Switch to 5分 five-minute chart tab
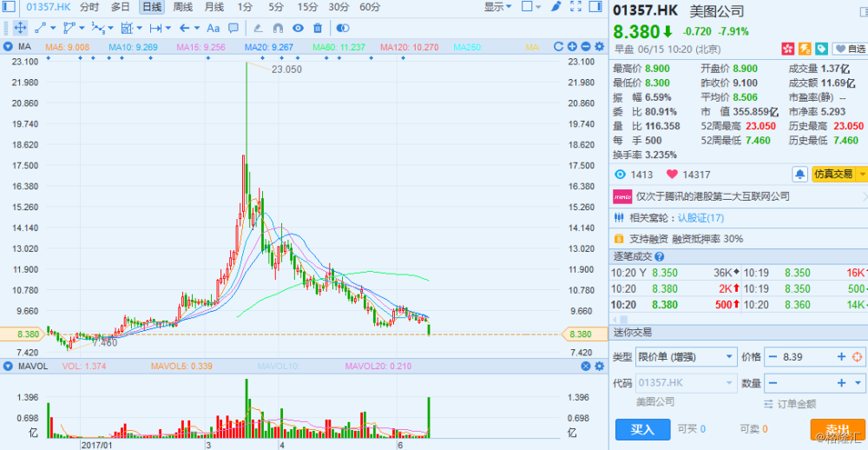The width and height of the screenshot is (868, 450). [275, 7]
